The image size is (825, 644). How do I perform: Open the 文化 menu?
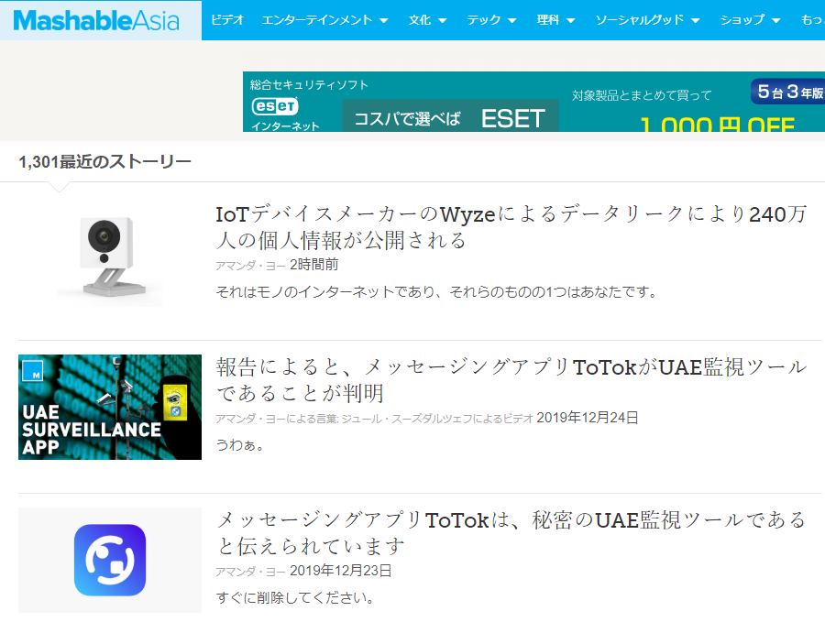419,20
